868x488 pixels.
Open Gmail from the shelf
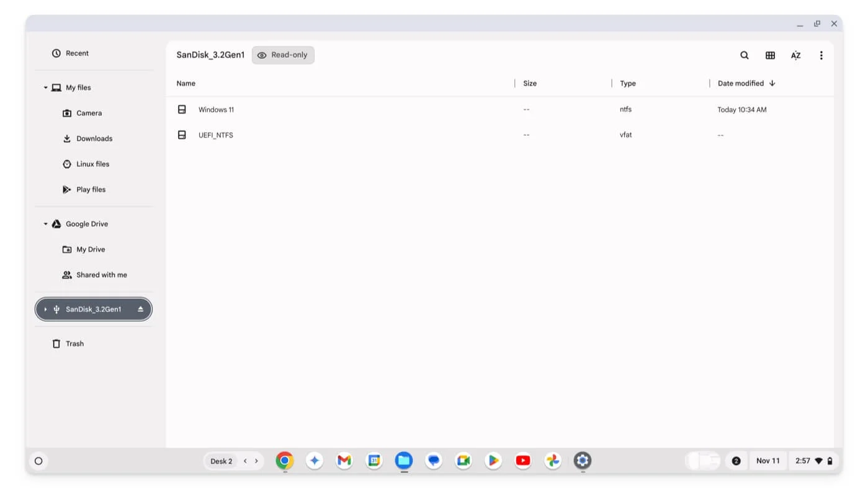(344, 461)
